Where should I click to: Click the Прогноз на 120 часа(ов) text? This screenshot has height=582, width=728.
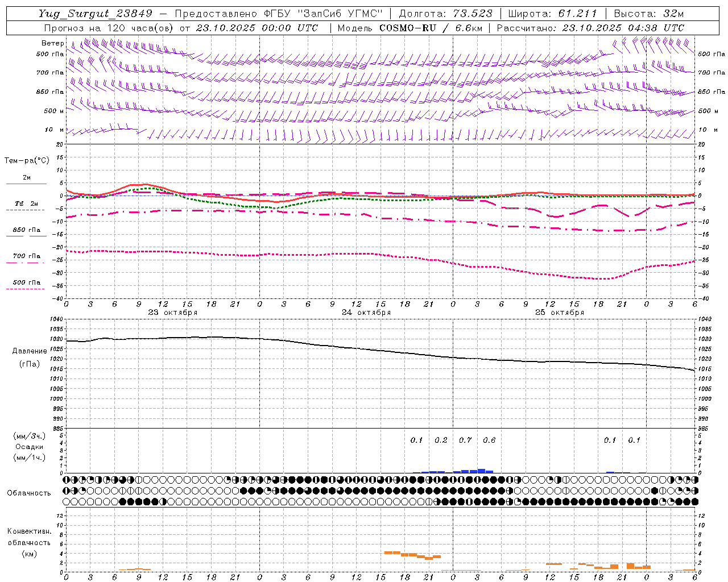point(109,28)
